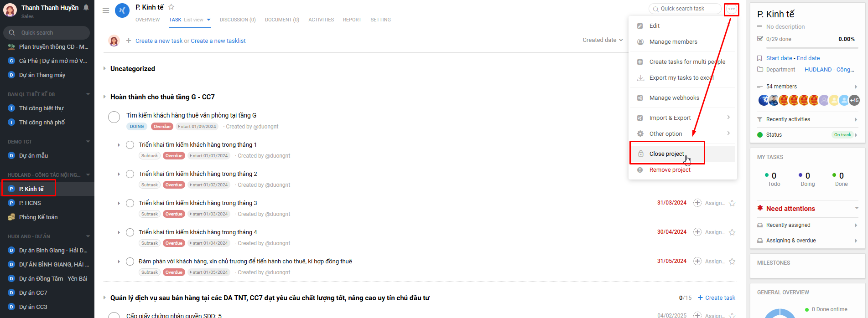Click Create task for Quản lý dịch vụ
Screen dimensions: 868x318
click(717, 297)
